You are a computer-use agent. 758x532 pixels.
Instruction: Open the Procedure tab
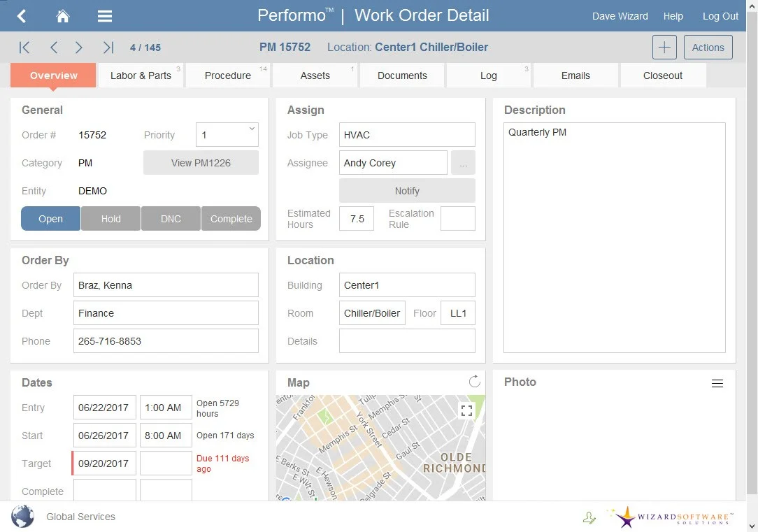(228, 76)
